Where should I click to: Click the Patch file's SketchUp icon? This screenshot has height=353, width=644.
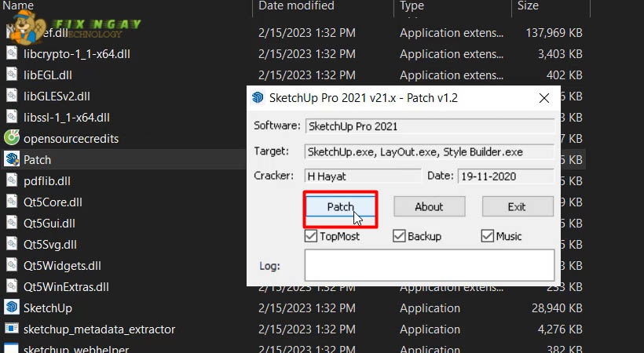tap(12, 159)
